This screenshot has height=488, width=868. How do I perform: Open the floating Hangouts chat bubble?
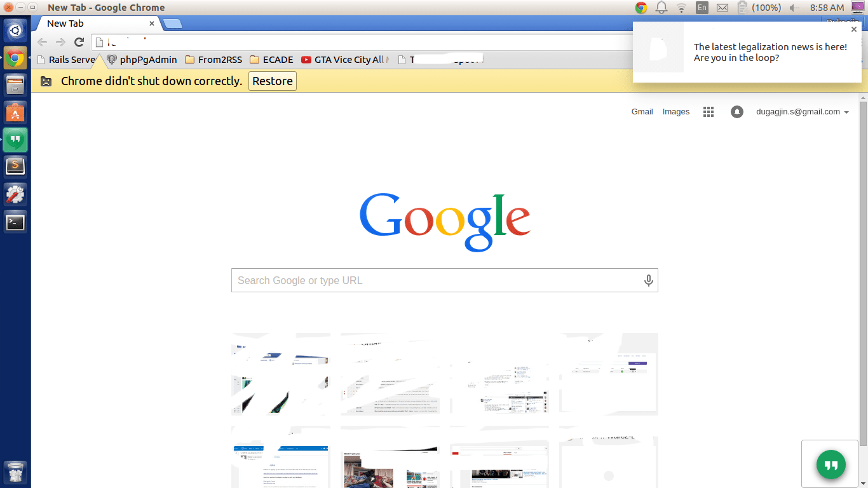click(x=831, y=464)
